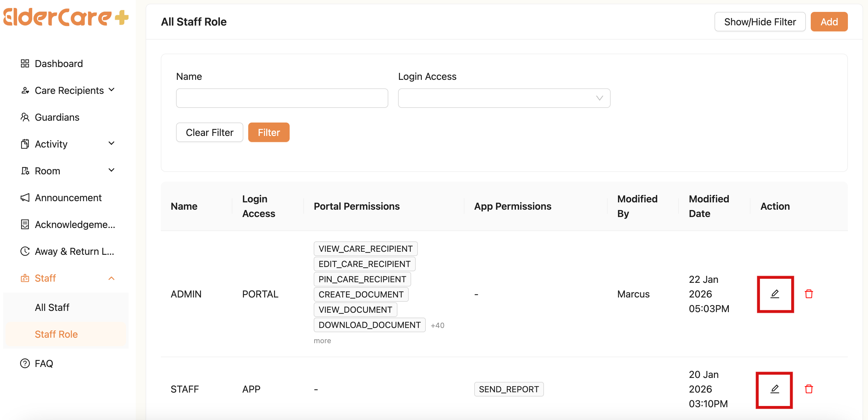
Task: Click the Name filter input field
Action: coord(282,98)
